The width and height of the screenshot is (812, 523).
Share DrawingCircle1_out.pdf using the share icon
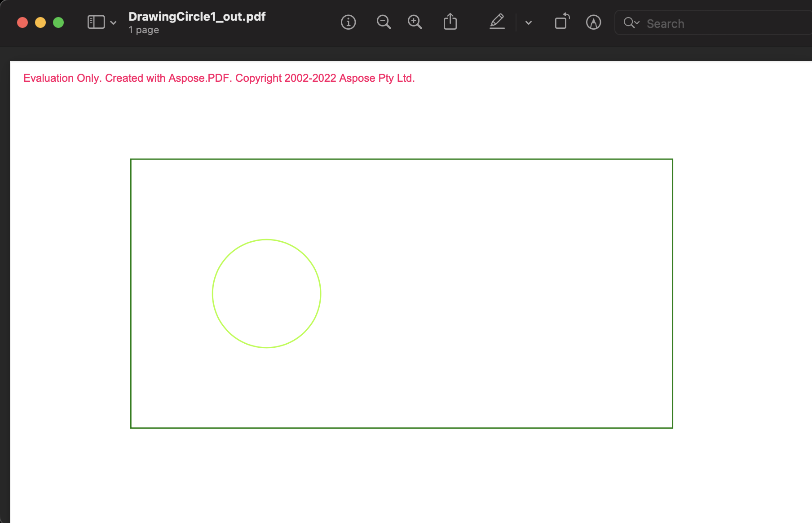coord(450,22)
